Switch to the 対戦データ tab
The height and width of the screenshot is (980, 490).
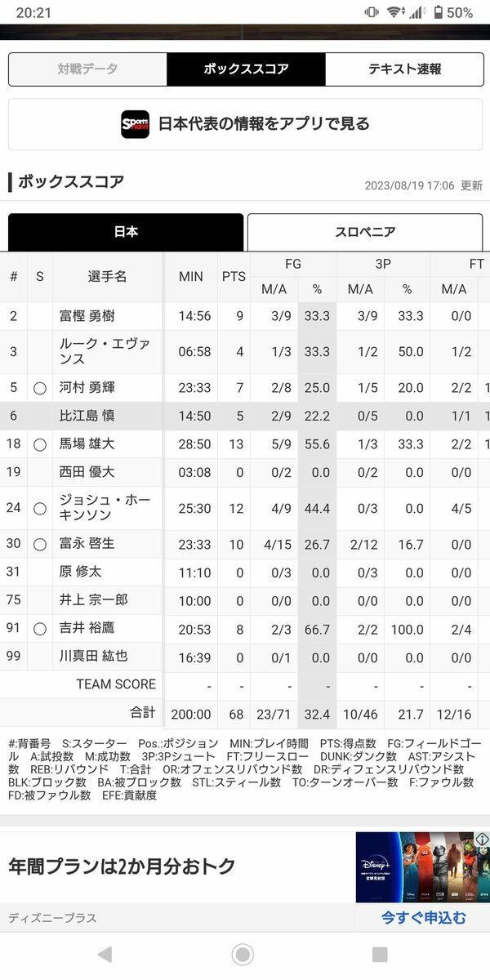point(87,69)
